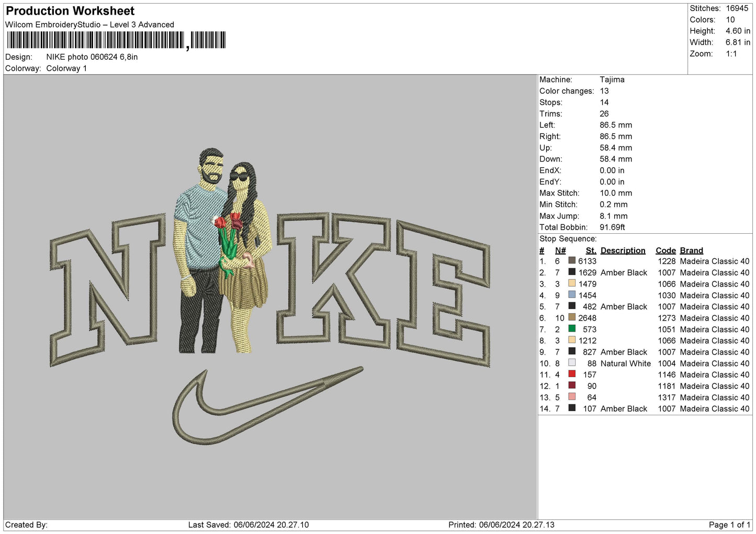Viewport: 756px width, 534px height.
Task: Click the 'Production Worksheet' title
Action: 70,11
